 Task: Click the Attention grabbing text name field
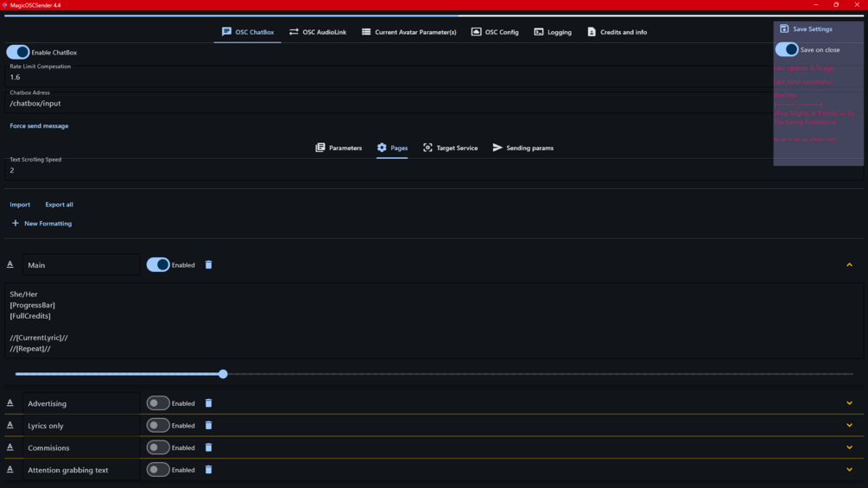pyautogui.click(x=81, y=469)
